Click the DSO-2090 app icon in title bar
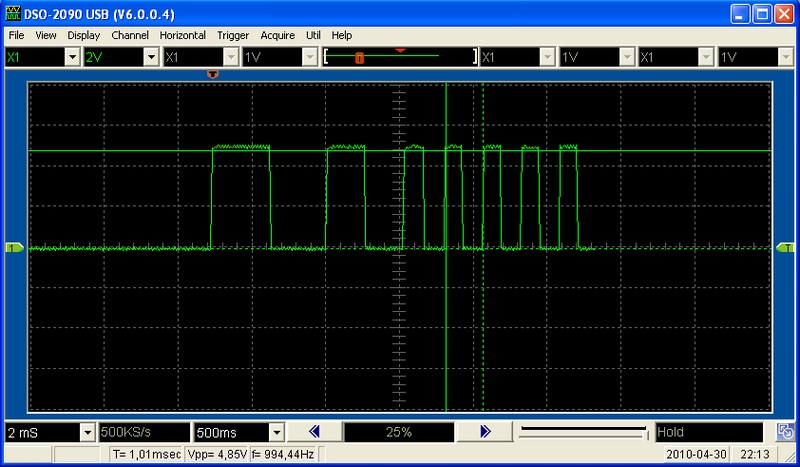The width and height of the screenshot is (800, 467). coord(13,13)
